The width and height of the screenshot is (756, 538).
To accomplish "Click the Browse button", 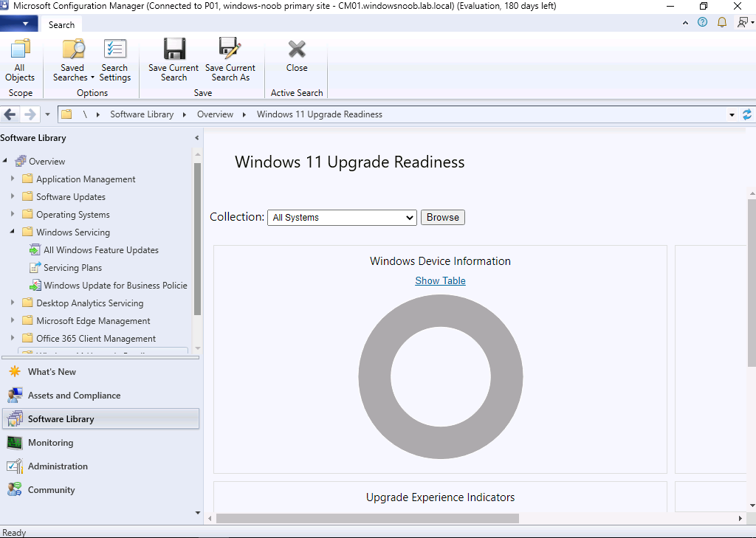I will (443, 218).
